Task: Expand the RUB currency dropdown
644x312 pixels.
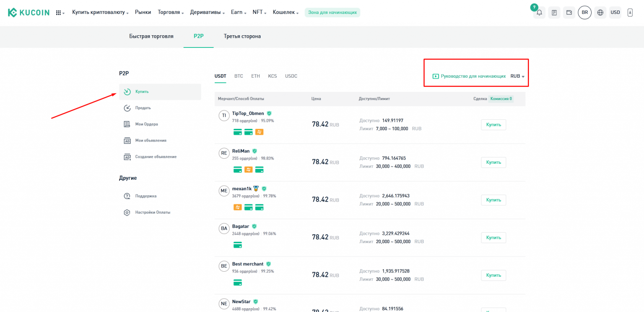Action: coord(517,76)
